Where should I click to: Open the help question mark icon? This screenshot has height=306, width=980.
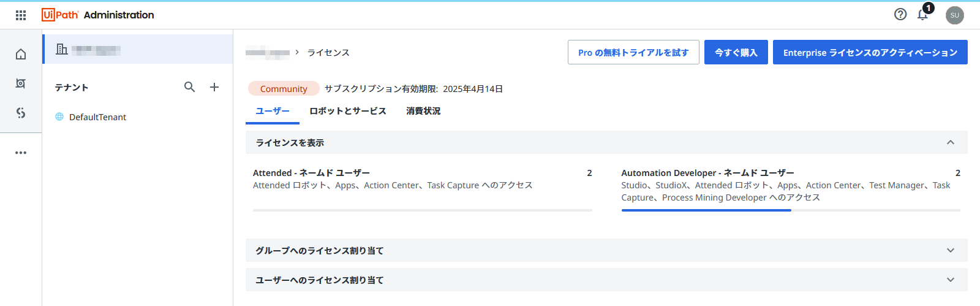(x=900, y=14)
